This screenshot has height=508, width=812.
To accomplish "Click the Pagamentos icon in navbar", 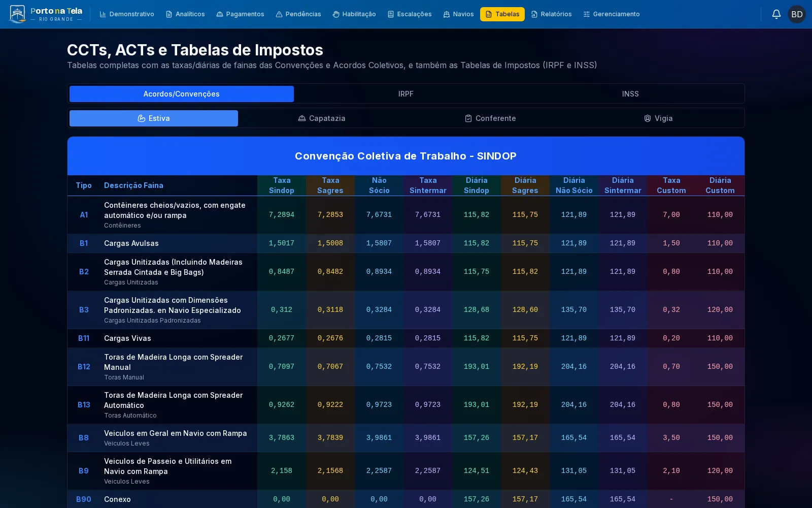I will point(220,14).
